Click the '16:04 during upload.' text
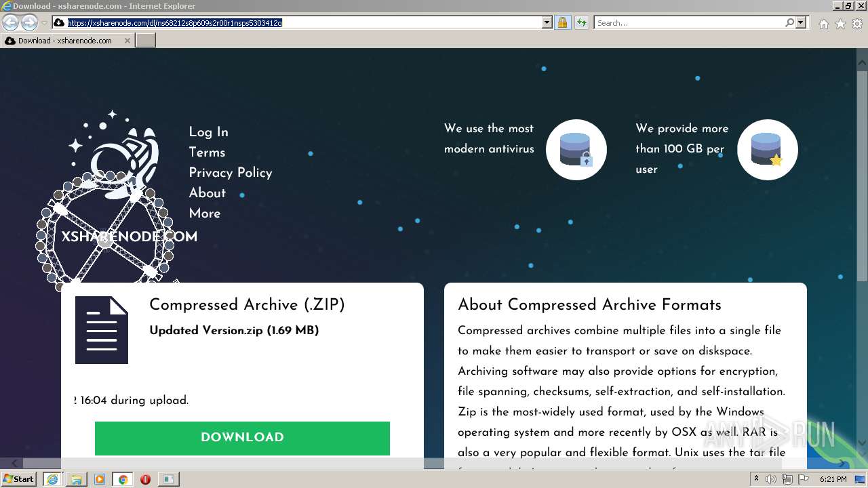This screenshot has width=868, height=488. click(134, 401)
